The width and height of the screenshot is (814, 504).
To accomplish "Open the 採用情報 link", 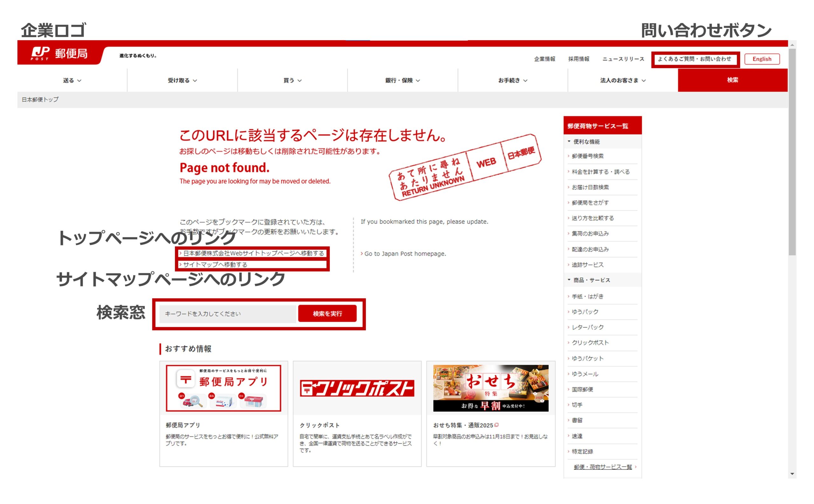I will 578,59.
